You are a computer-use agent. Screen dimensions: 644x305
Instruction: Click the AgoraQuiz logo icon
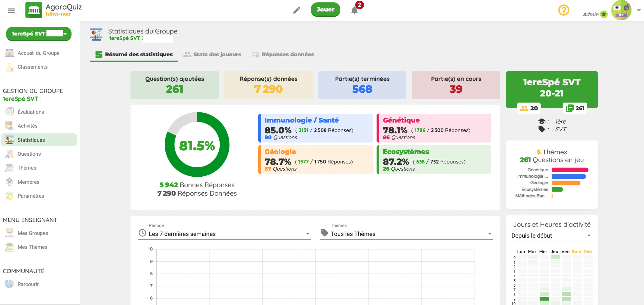pos(34,10)
